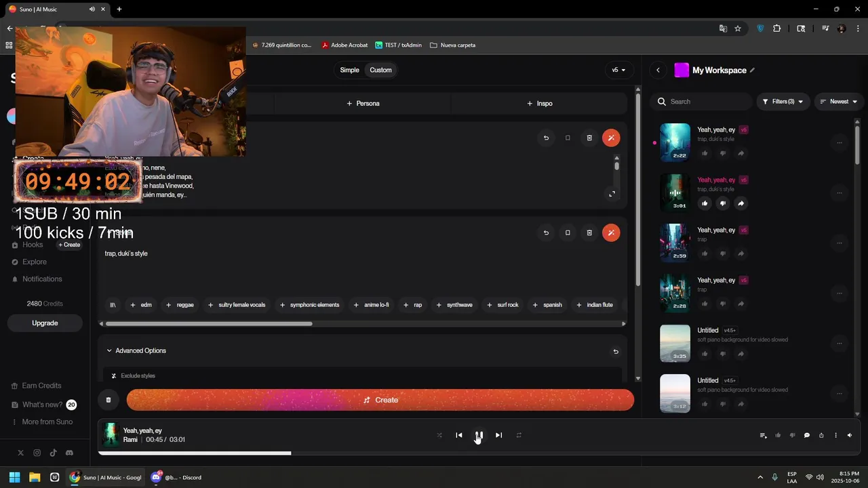This screenshot has height=488, width=868.
Task: Open the styles library icon before edm
Action: tap(113, 305)
